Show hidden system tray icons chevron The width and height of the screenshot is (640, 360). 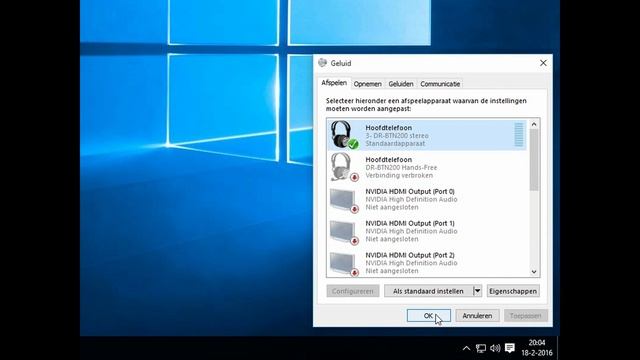point(466,348)
